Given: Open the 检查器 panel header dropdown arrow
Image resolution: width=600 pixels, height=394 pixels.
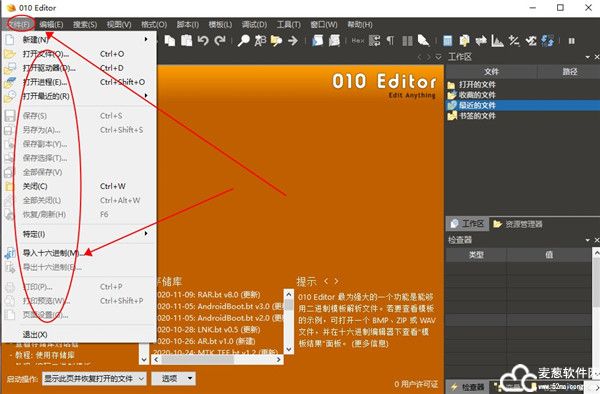Looking at the screenshot, I should (x=587, y=240).
